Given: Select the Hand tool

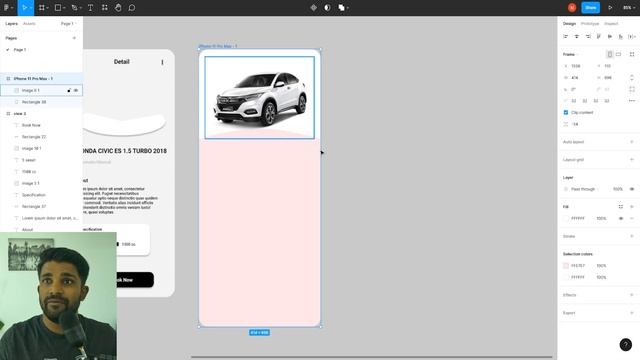Looking at the screenshot, I should 118,8.
